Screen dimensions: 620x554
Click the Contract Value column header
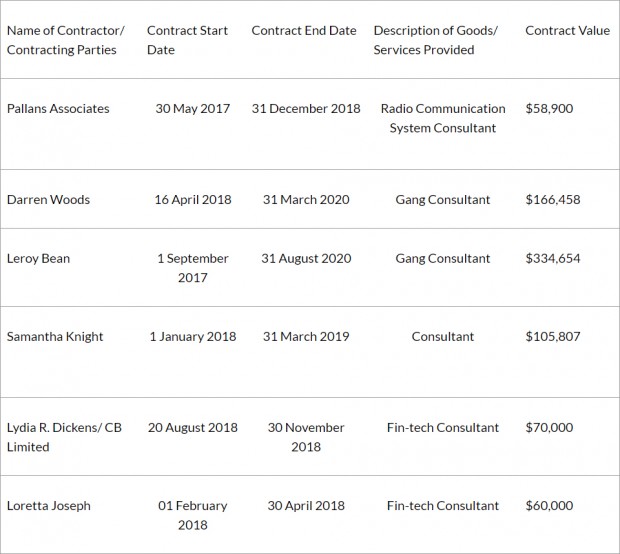[x=567, y=30]
